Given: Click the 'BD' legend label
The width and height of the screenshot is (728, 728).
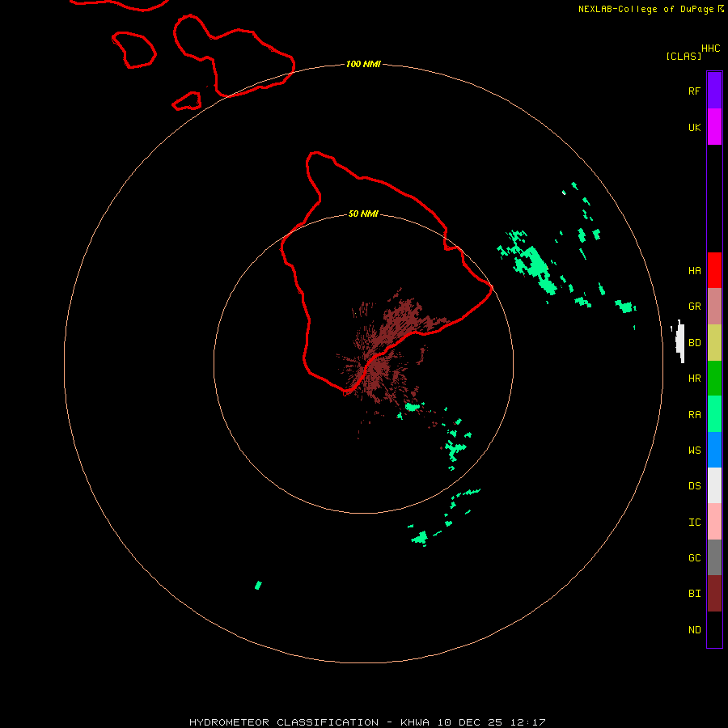Looking at the screenshot, I should [694, 343].
